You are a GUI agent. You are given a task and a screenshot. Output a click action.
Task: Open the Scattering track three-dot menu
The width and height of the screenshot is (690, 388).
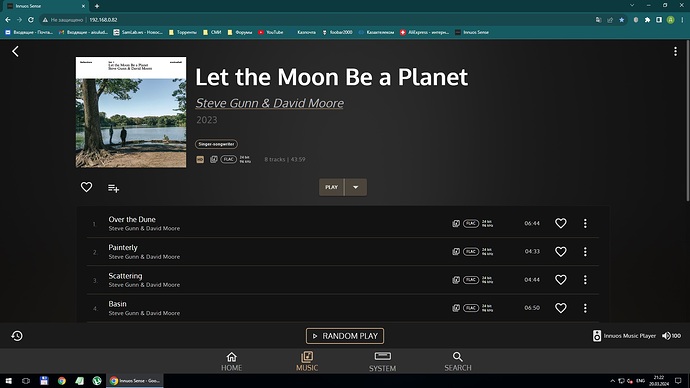(x=585, y=280)
